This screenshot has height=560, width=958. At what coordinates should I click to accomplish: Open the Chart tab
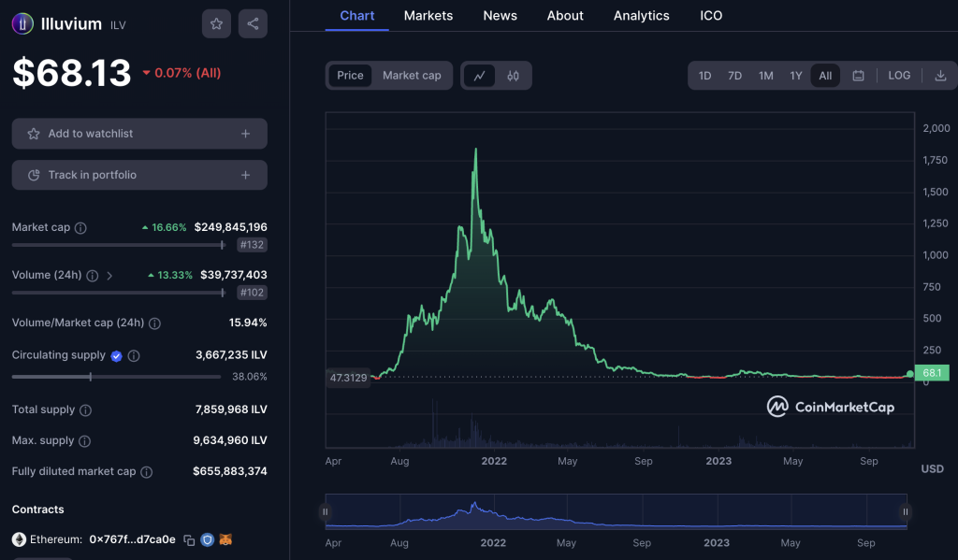357,16
